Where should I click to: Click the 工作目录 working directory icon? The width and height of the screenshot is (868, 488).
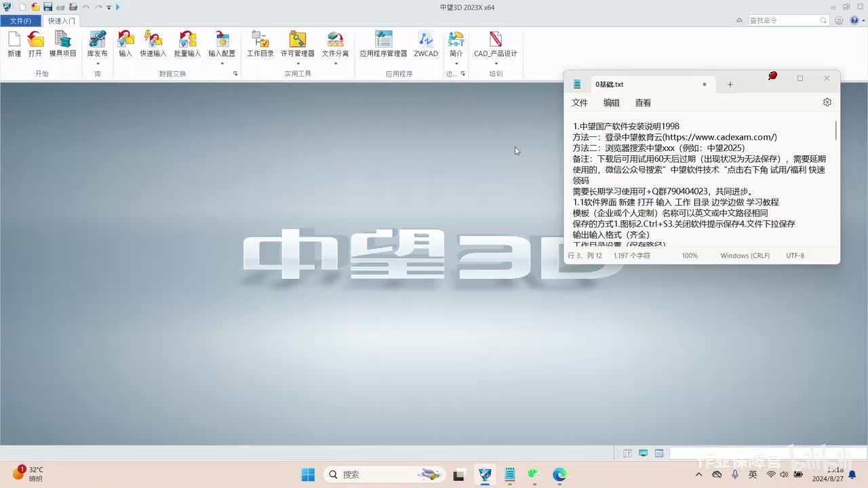[260, 39]
